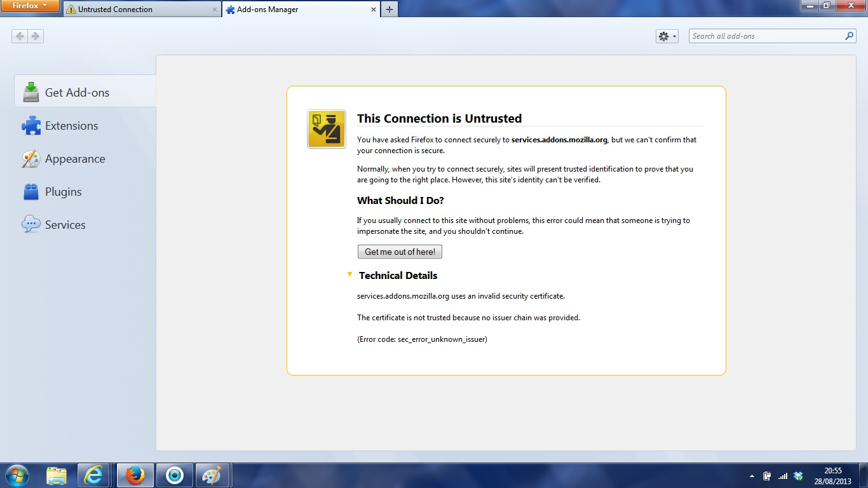Open the Extensions category

click(85, 126)
